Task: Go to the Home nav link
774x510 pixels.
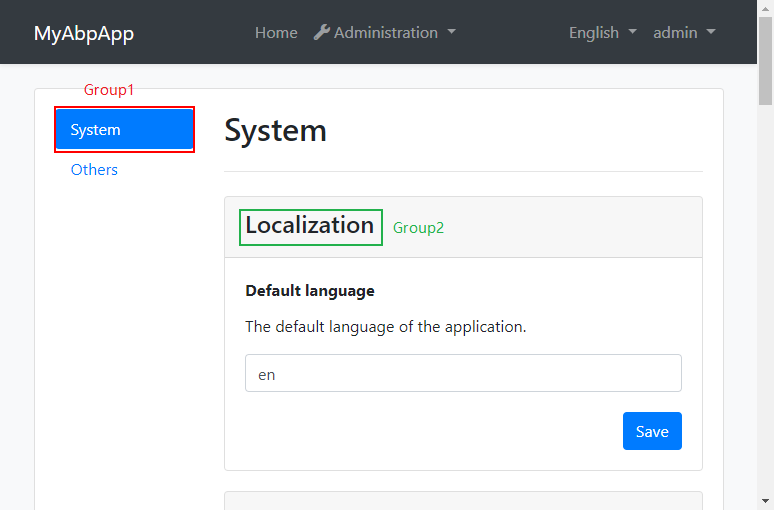Action: [276, 33]
